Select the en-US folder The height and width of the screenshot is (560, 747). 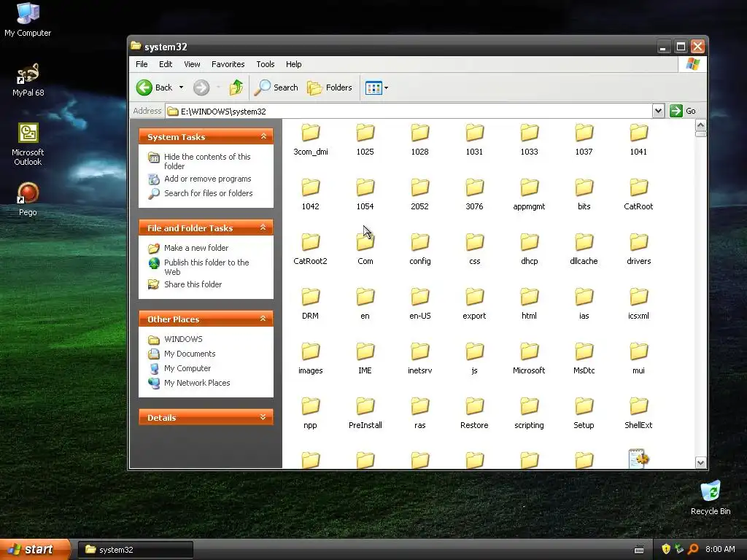pyautogui.click(x=419, y=304)
